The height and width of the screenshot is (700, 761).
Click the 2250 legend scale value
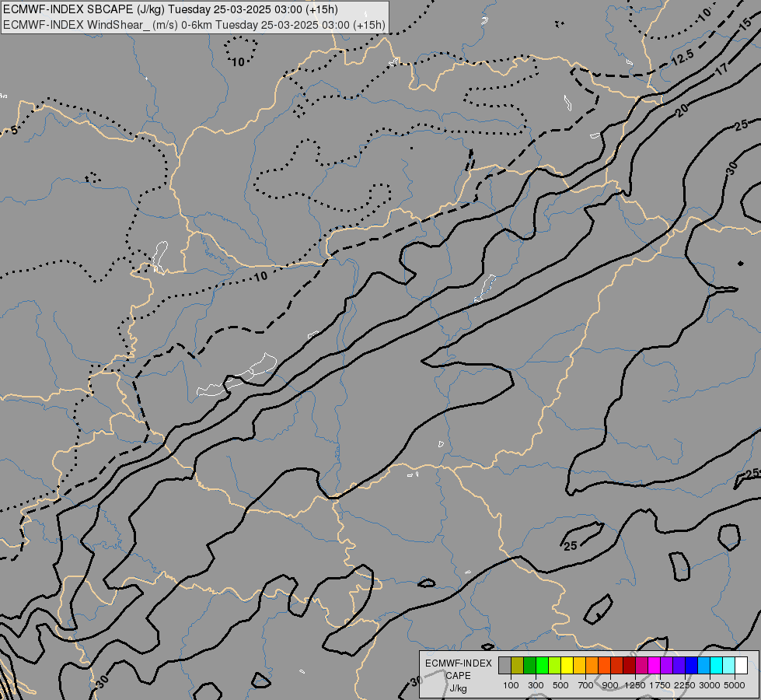tap(685, 685)
